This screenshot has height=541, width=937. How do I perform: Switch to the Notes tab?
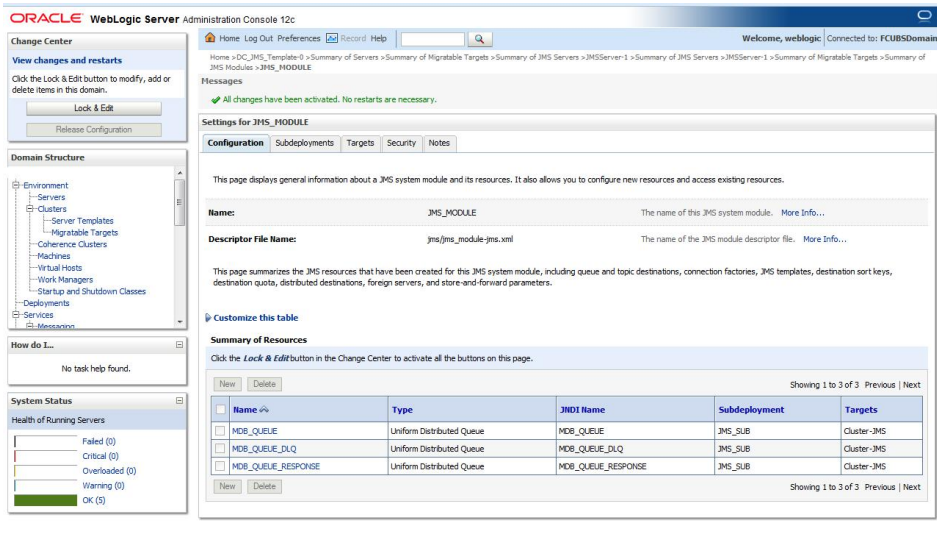pyautogui.click(x=439, y=143)
